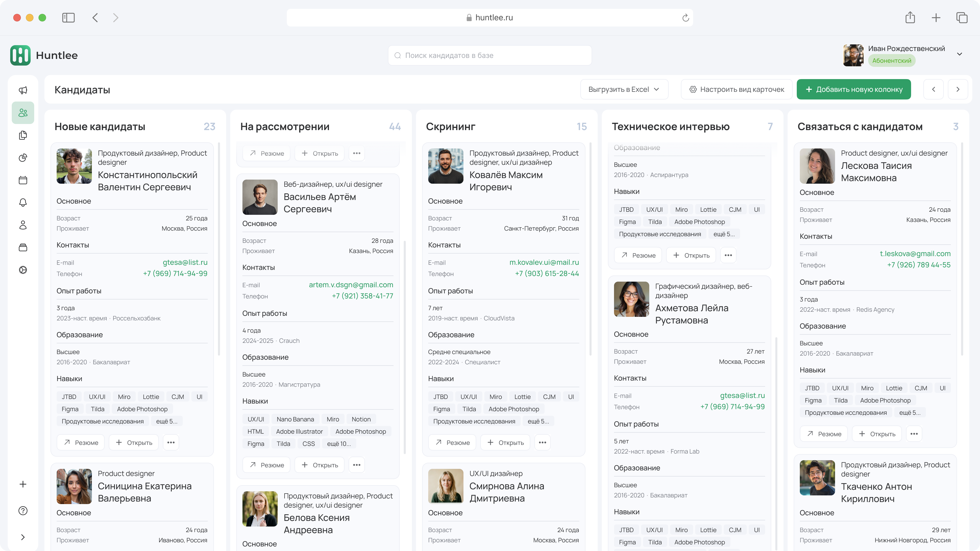
Task: Open the Safari share icon
Action: click(910, 18)
